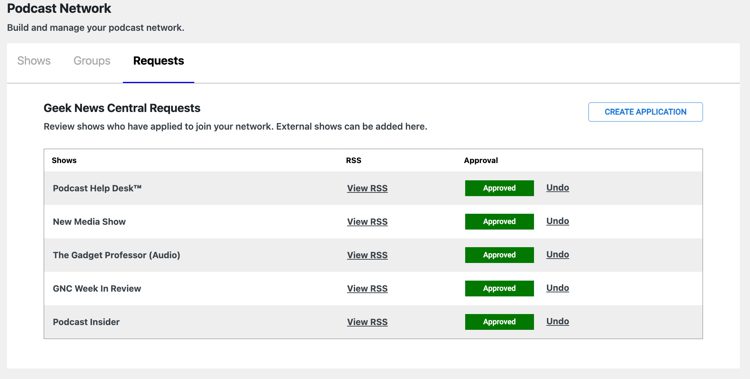Undo approval for Podcast Help Desk
The height and width of the screenshot is (379, 750).
[558, 188]
